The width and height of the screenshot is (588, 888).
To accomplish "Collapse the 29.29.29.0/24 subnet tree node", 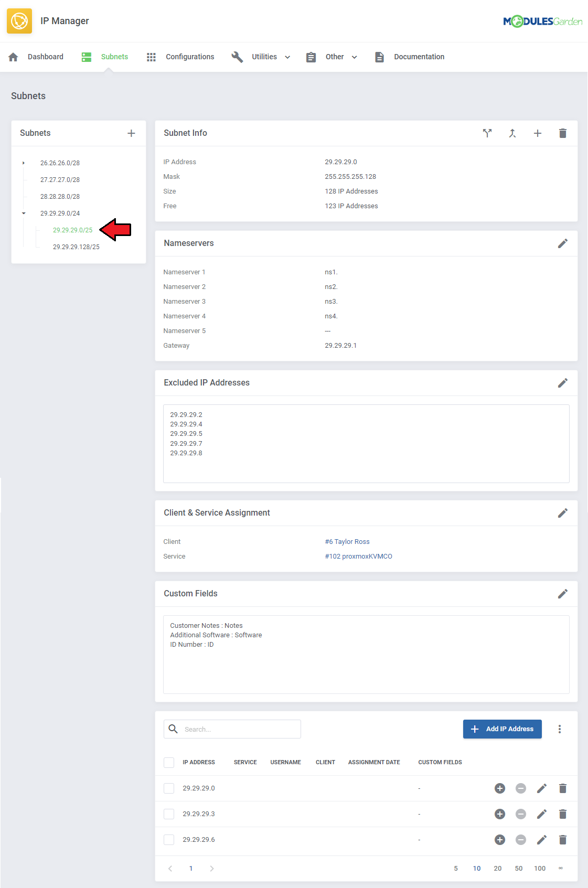I will click(24, 213).
